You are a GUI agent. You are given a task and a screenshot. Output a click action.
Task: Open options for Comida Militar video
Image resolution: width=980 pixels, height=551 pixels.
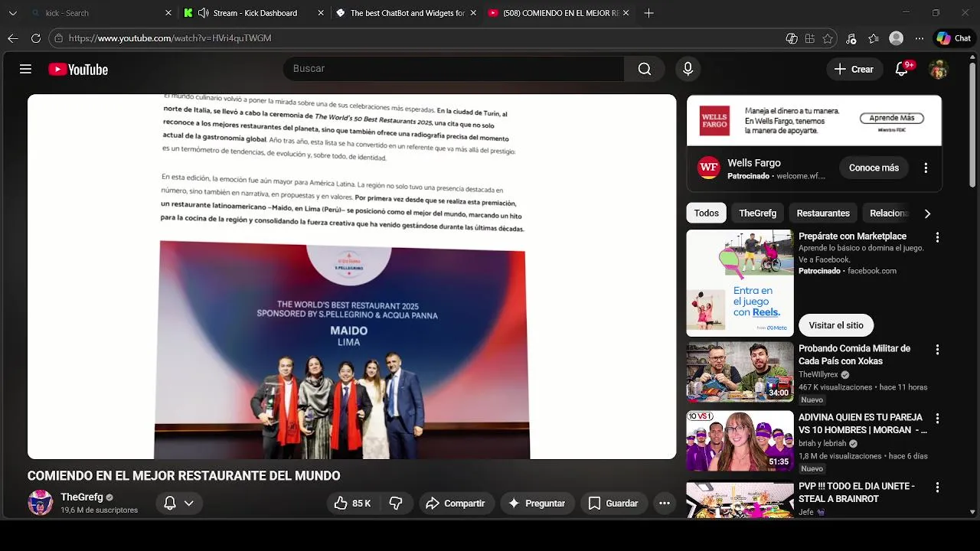point(937,349)
